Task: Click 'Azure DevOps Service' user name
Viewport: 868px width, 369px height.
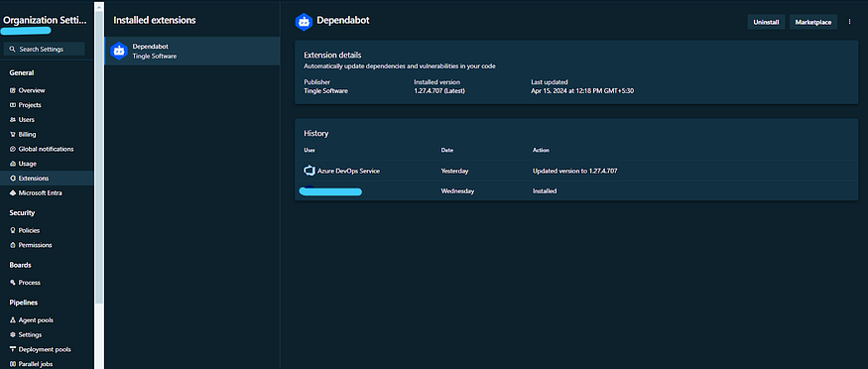Action: 349,171
